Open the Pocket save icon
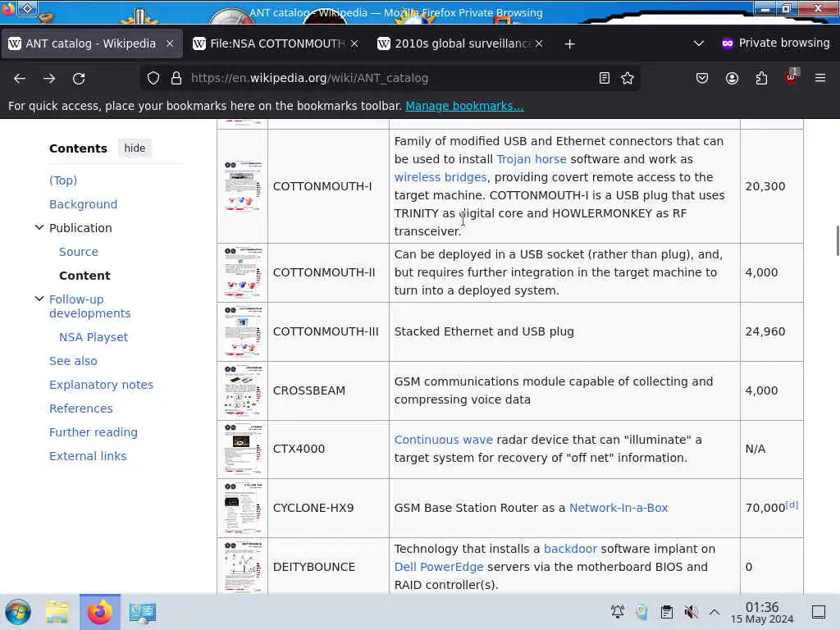The image size is (840, 630). [702, 78]
